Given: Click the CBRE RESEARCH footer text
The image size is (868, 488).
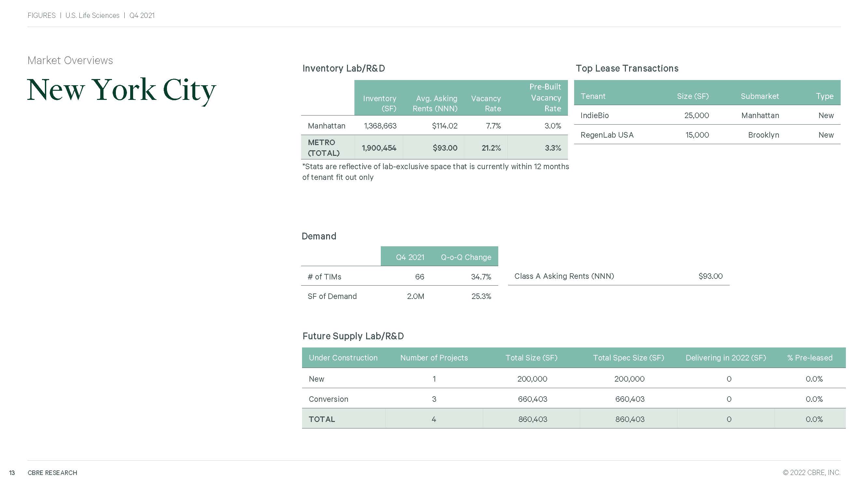Looking at the screenshot, I should (52, 472).
